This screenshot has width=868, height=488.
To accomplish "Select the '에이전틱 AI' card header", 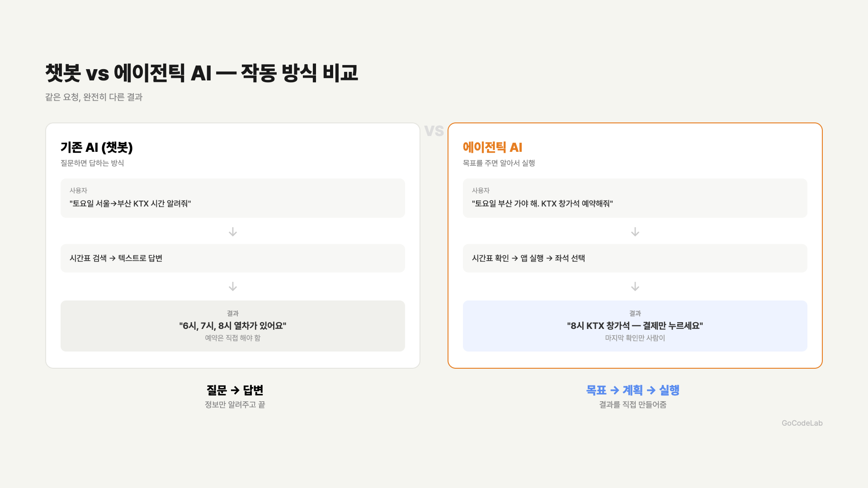I will coord(492,147).
